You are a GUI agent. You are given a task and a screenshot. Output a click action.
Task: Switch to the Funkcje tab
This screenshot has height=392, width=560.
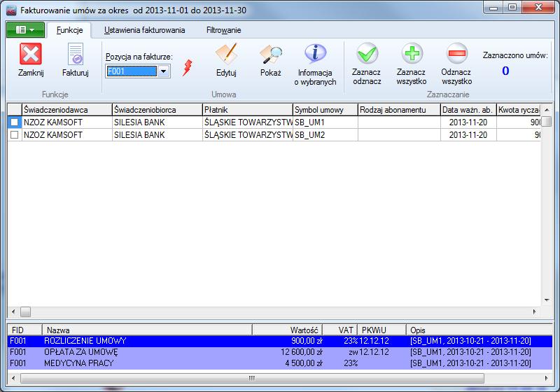[69, 30]
